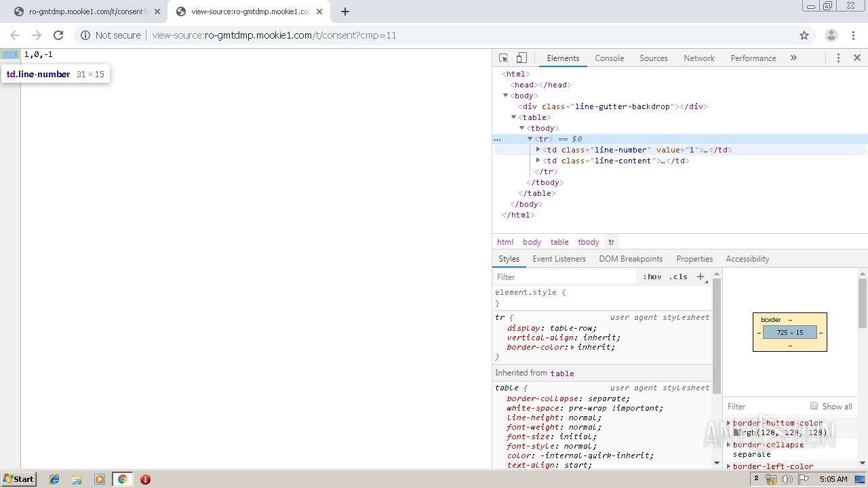Close the view-source tab
Screen dimensions: 868x488
pyautogui.click(x=319, y=12)
